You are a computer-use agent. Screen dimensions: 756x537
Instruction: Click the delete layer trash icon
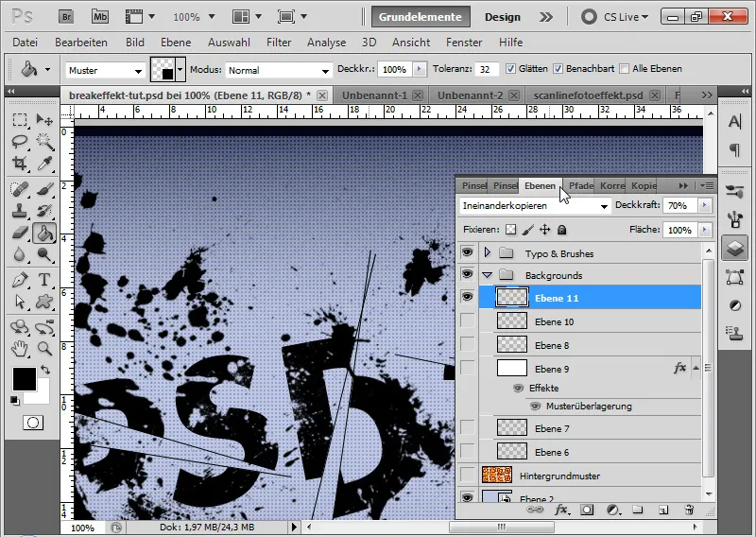[689, 510]
